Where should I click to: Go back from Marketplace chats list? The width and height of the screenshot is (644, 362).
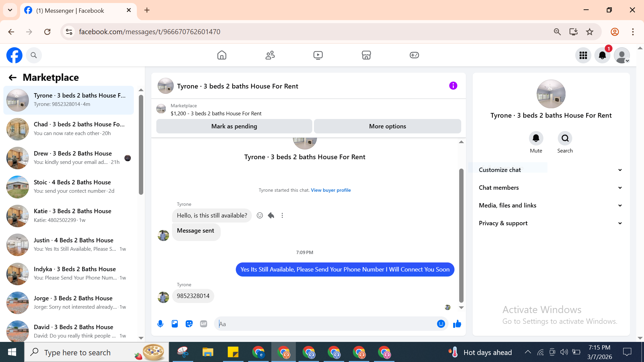tap(13, 77)
